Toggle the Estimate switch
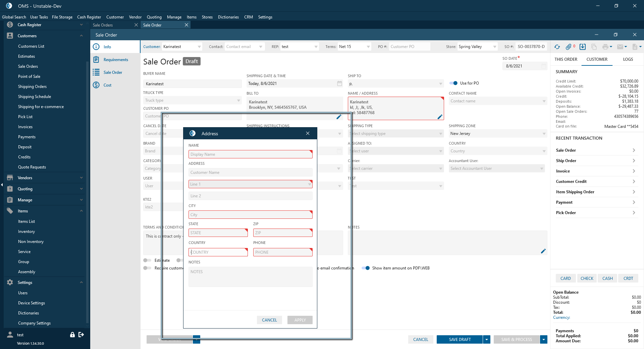 pos(147,260)
